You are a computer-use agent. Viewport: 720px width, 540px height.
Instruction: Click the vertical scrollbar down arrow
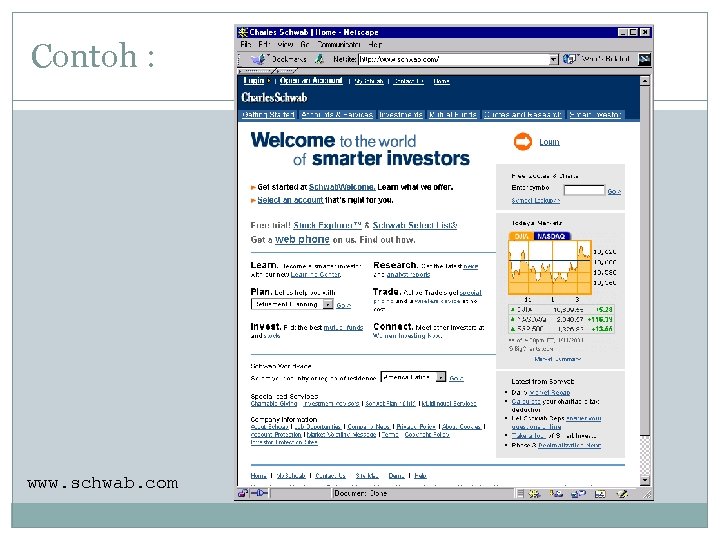point(645,480)
